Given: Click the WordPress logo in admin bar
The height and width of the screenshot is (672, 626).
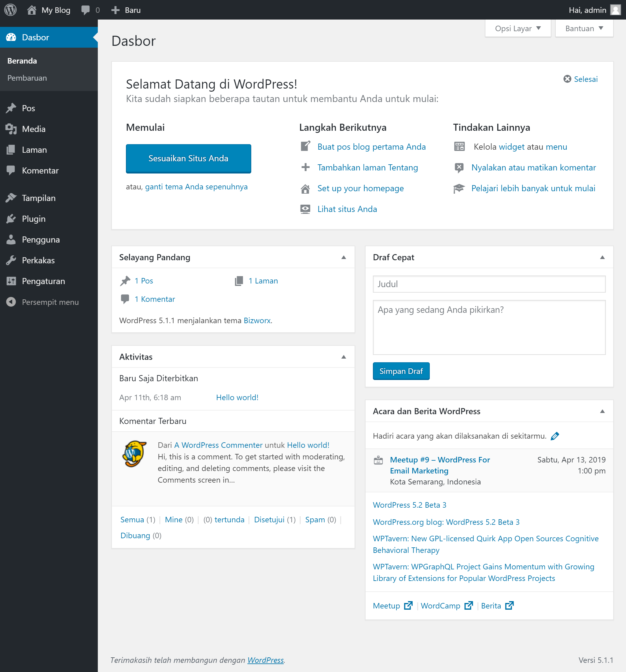Looking at the screenshot, I should click(x=10, y=10).
